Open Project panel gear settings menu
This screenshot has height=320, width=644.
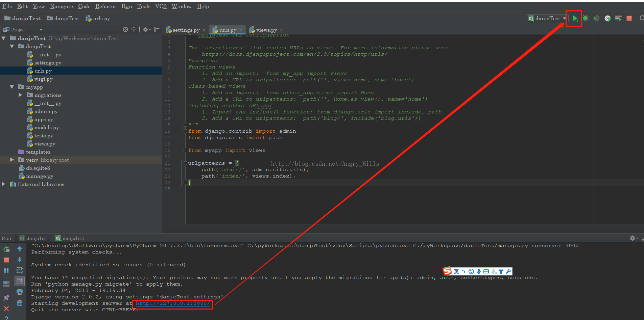146,30
